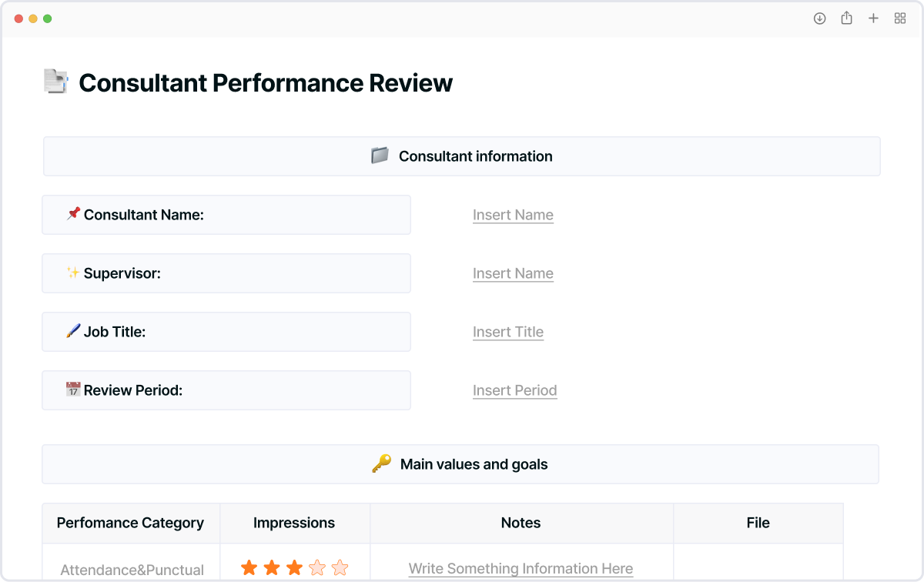Select the pushpin icon next to Consultant Name
This screenshot has height=582, width=924.
click(x=72, y=214)
